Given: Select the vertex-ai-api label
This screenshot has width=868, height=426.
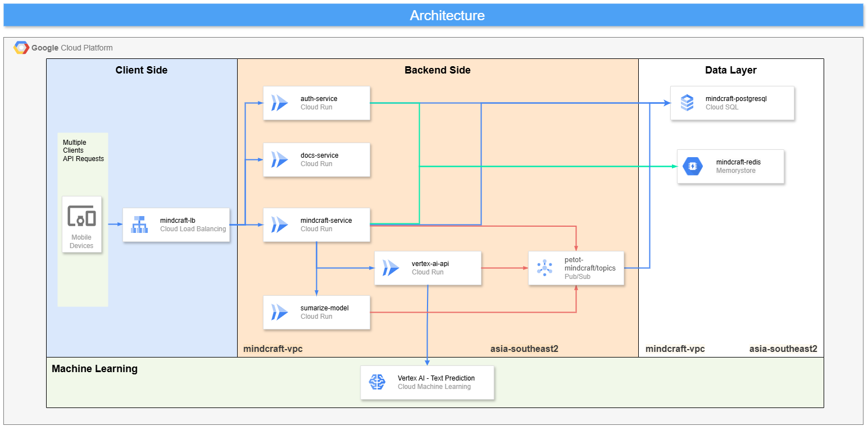Looking at the screenshot, I should 430,264.
